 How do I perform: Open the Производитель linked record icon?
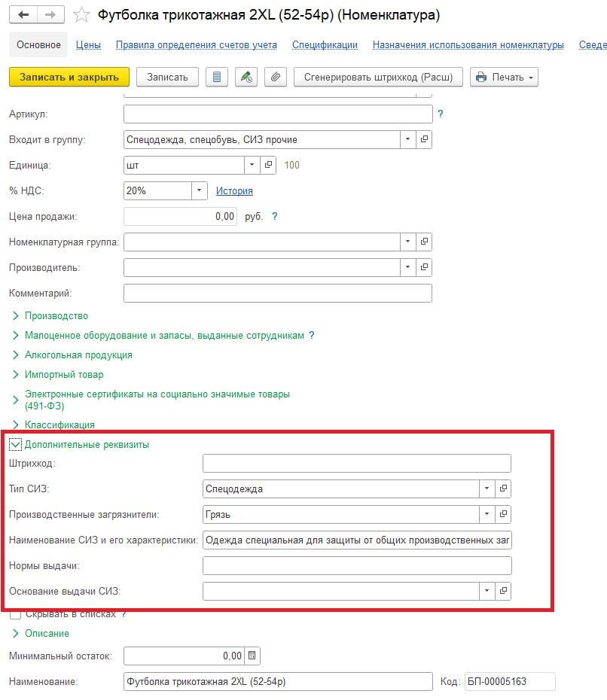[x=424, y=267]
